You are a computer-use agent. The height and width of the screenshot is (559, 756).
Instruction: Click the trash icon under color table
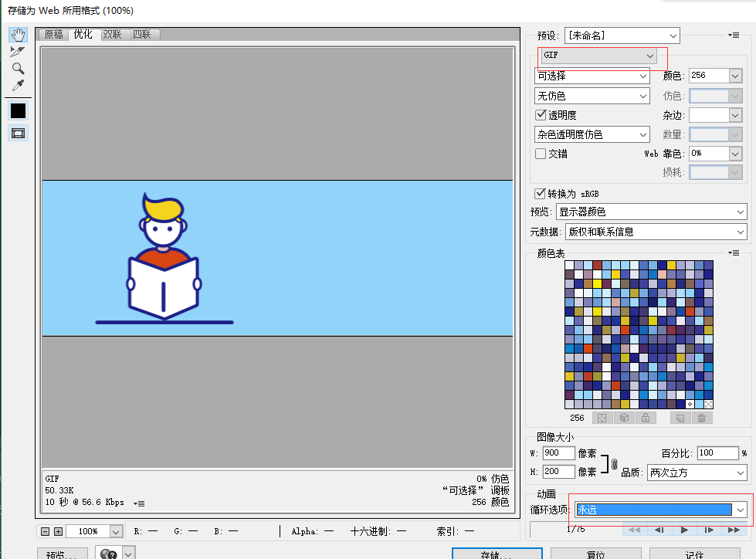pyautogui.click(x=701, y=418)
